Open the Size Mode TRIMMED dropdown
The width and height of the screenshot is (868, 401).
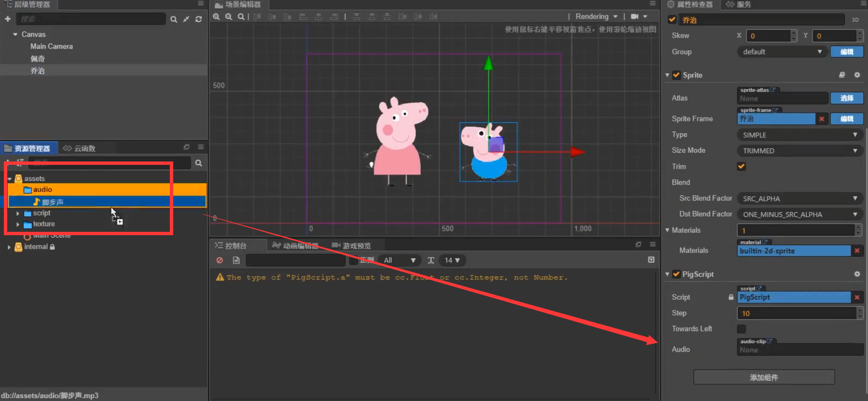(x=800, y=151)
